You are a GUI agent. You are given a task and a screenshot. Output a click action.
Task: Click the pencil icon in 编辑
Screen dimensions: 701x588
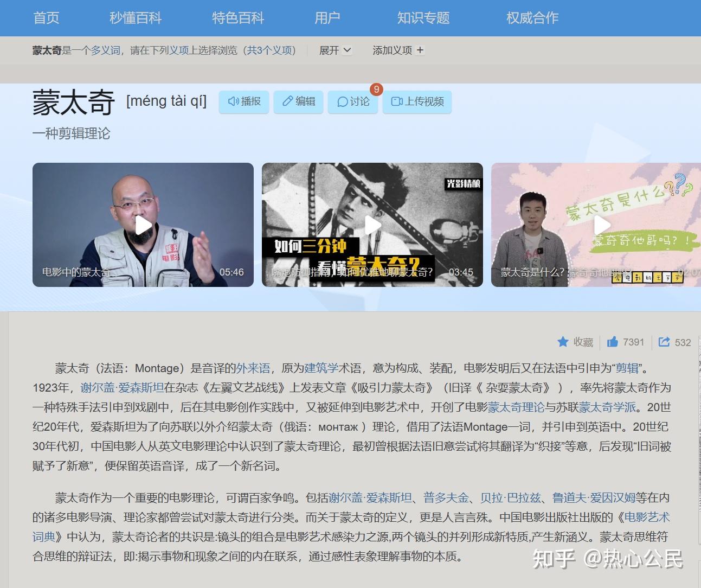(287, 101)
